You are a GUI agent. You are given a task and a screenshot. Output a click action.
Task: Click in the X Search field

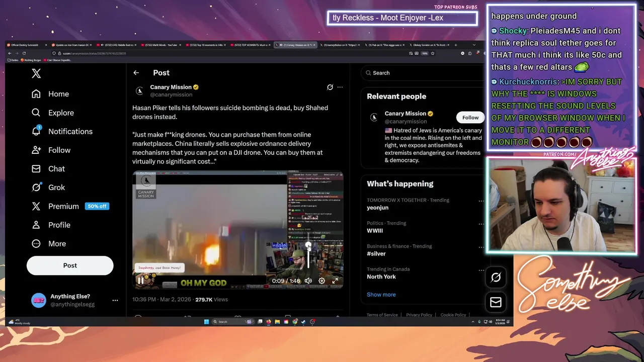pos(423,73)
